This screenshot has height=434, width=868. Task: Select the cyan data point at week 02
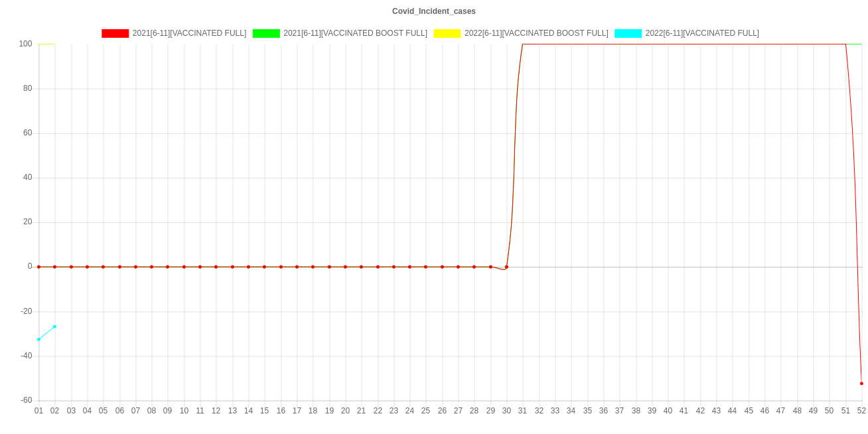54,326
